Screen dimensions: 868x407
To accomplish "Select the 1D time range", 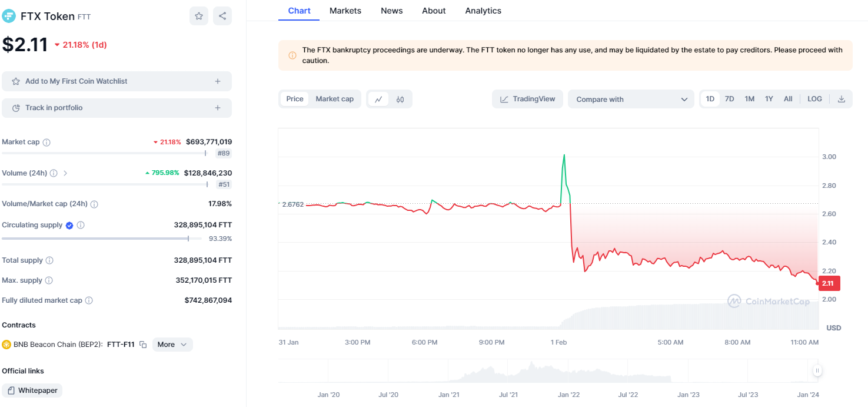I will pyautogui.click(x=710, y=99).
